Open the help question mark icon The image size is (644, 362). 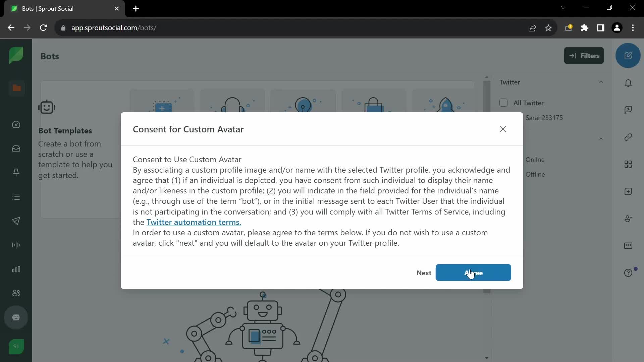click(628, 273)
